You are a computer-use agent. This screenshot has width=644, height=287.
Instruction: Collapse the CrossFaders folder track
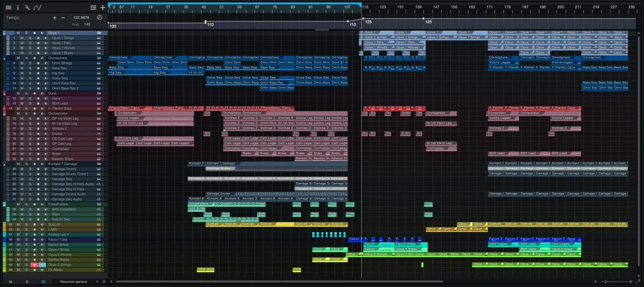(x=4, y=204)
